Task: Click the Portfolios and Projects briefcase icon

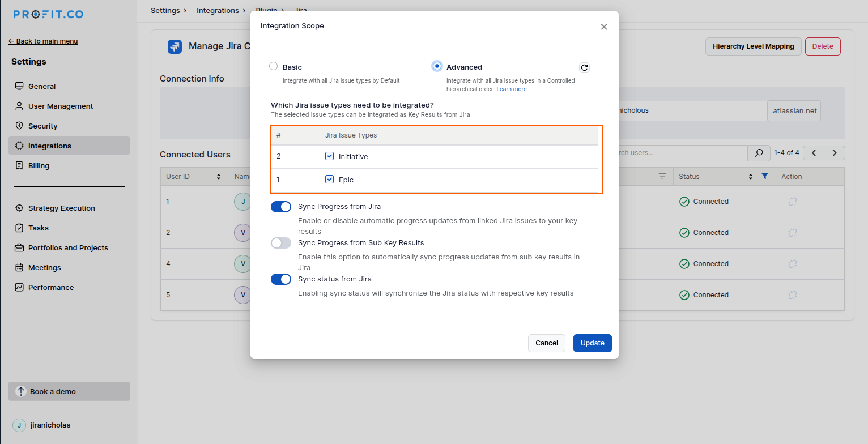Action: (19, 247)
